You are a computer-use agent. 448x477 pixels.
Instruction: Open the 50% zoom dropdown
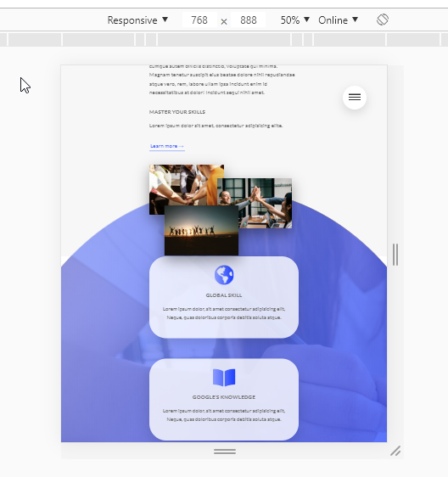point(294,20)
